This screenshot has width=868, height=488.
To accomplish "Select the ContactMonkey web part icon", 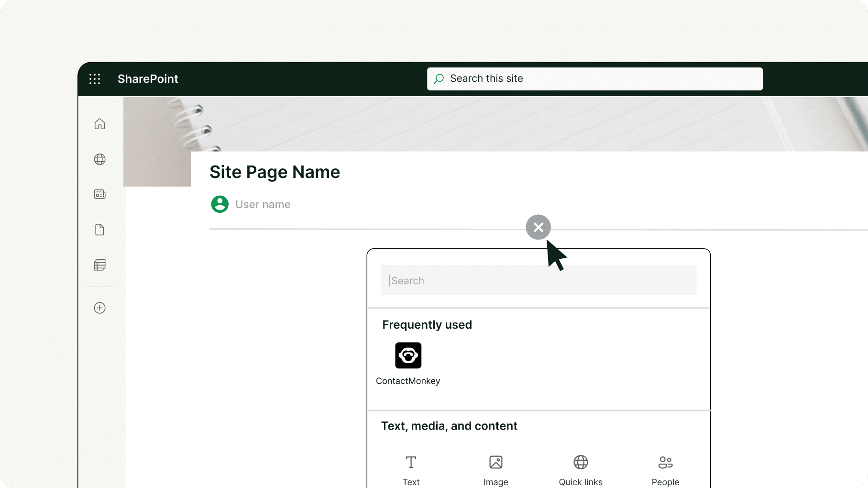I will click(408, 355).
